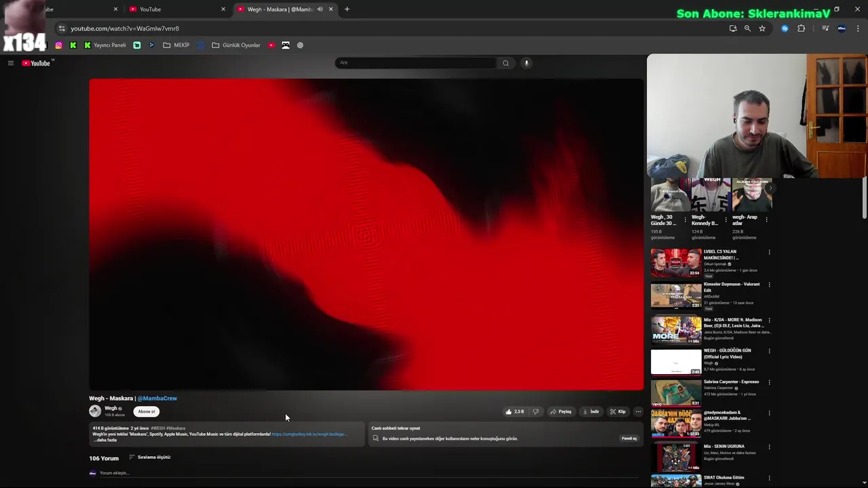The width and height of the screenshot is (868, 488).
Task: Download the video with İndir
Action: click(x=591, y=411)
